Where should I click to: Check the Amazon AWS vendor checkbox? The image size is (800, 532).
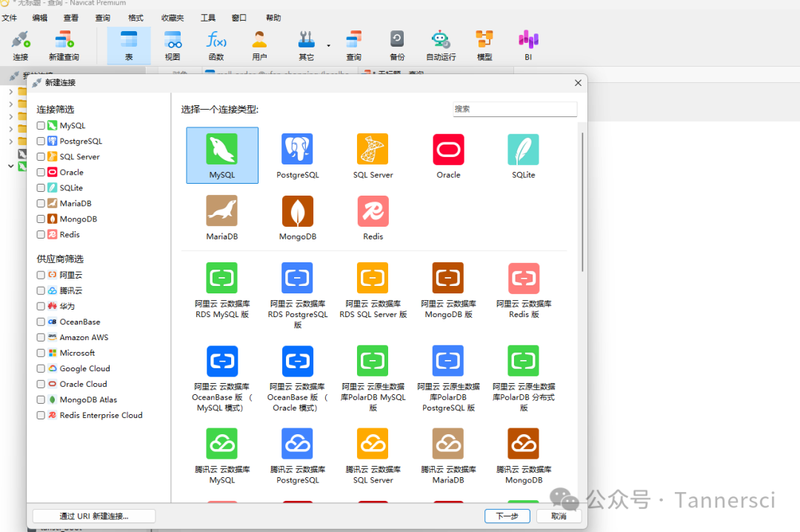[41, 337]
